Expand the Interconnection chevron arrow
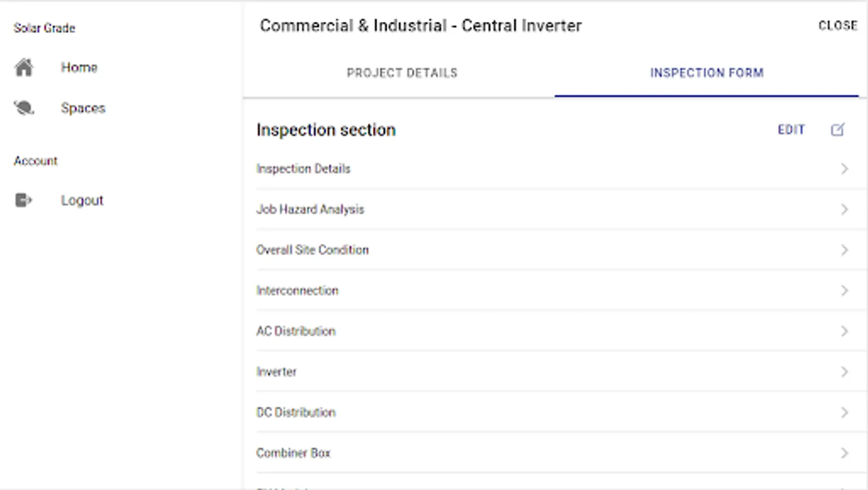 [x=844, y=291]
